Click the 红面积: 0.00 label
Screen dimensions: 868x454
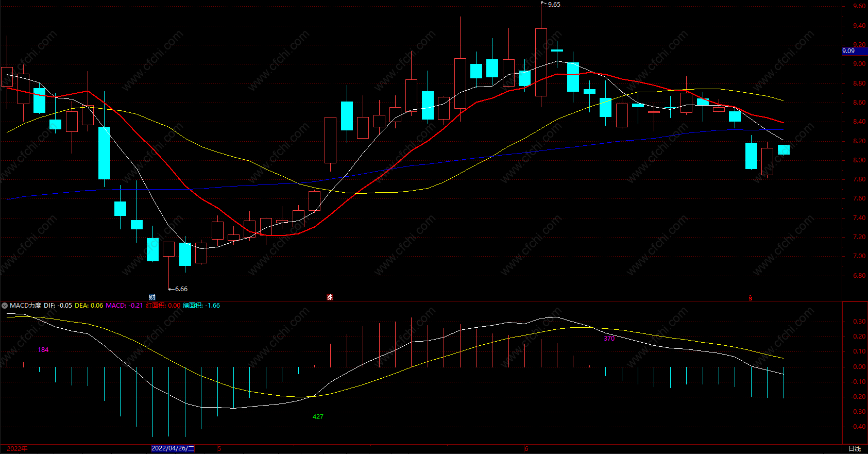[x=163, y=306]
